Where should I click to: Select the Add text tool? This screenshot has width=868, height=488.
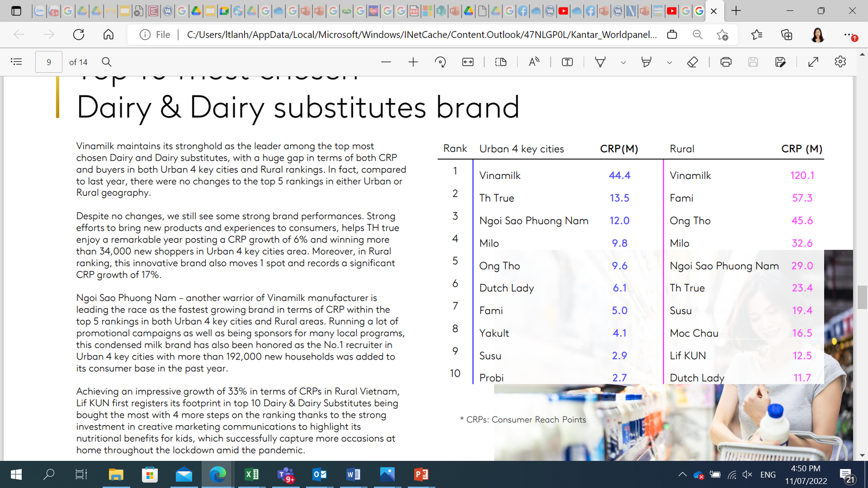(x=567, y=62)
